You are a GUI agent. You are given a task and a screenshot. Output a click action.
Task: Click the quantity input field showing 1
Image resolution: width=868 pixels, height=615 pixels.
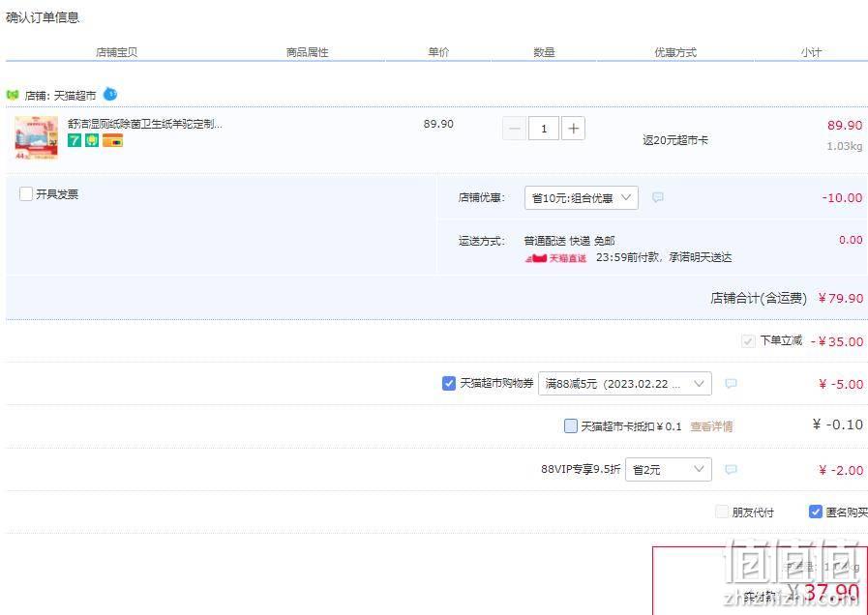tap(544, 129)
